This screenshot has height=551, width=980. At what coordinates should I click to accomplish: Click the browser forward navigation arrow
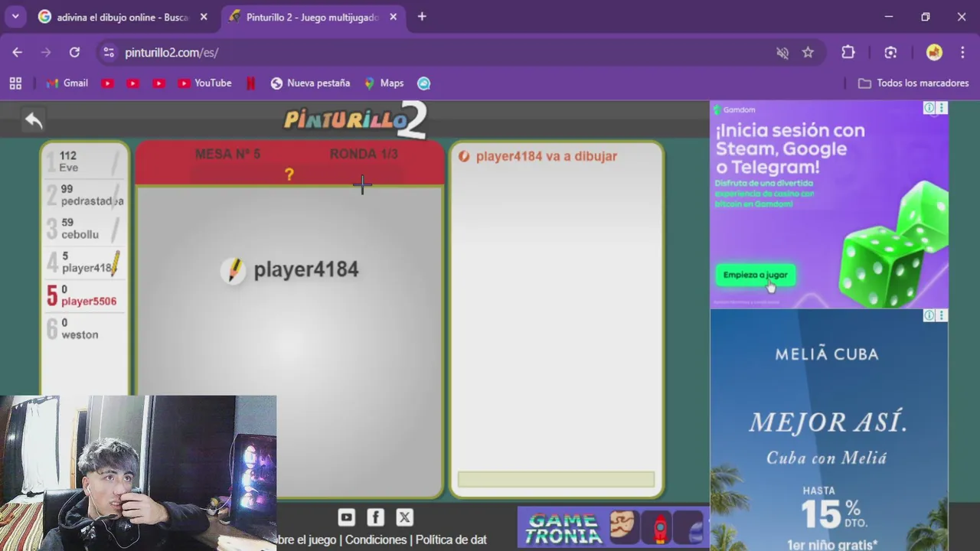click(x=45, y=52)
